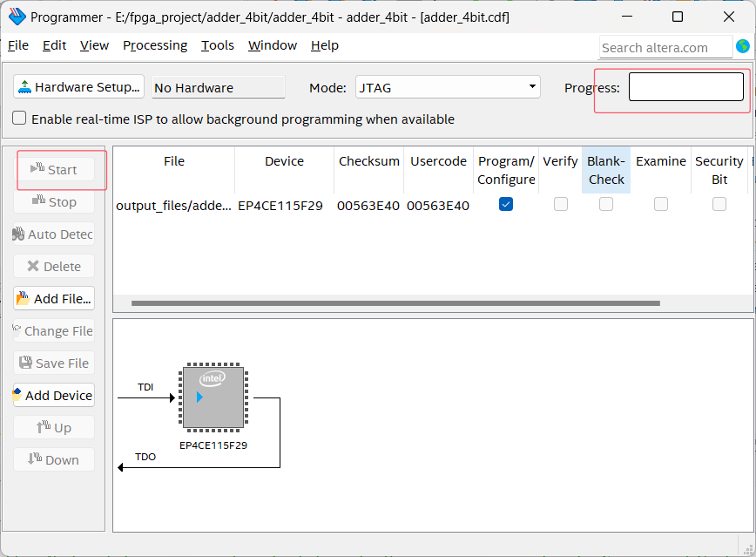The height and width of the screenshot is (557, 756).
Task: Click the Verify column header
Action: 560,170
